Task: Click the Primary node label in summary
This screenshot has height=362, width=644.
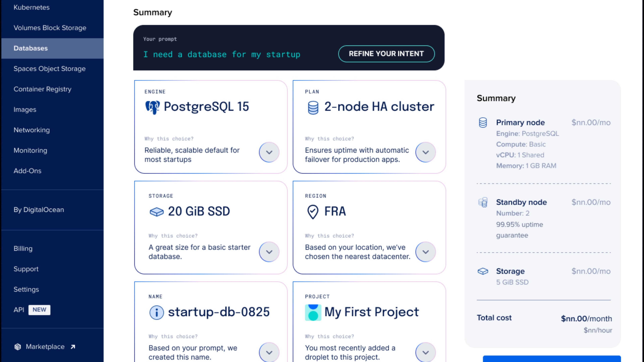Action: coord(520,123)
